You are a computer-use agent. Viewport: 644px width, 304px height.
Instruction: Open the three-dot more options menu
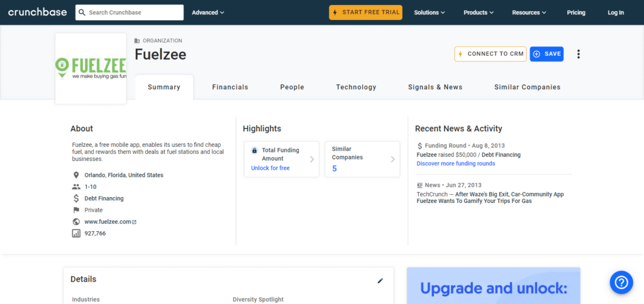[579, 54]
